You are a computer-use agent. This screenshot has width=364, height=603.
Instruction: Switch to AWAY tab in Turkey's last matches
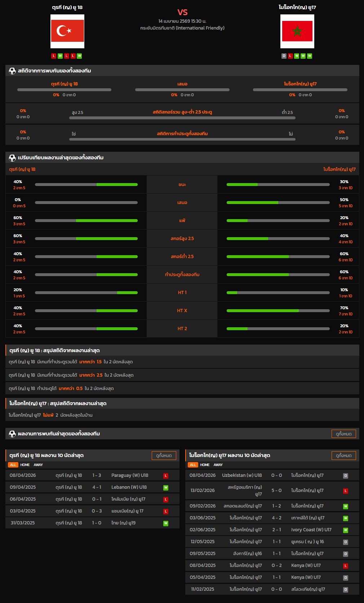point(38,465)
